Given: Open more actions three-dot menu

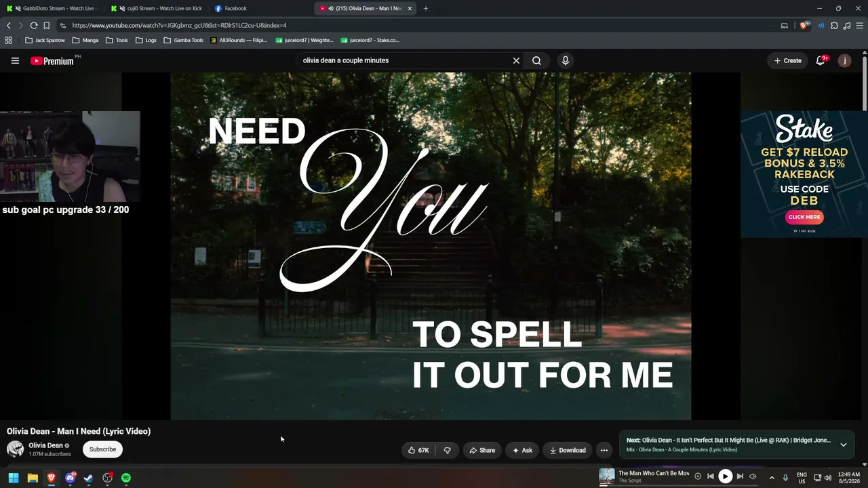Looking at the screenshot, I should pyautogui.click(x=604, y=450).
